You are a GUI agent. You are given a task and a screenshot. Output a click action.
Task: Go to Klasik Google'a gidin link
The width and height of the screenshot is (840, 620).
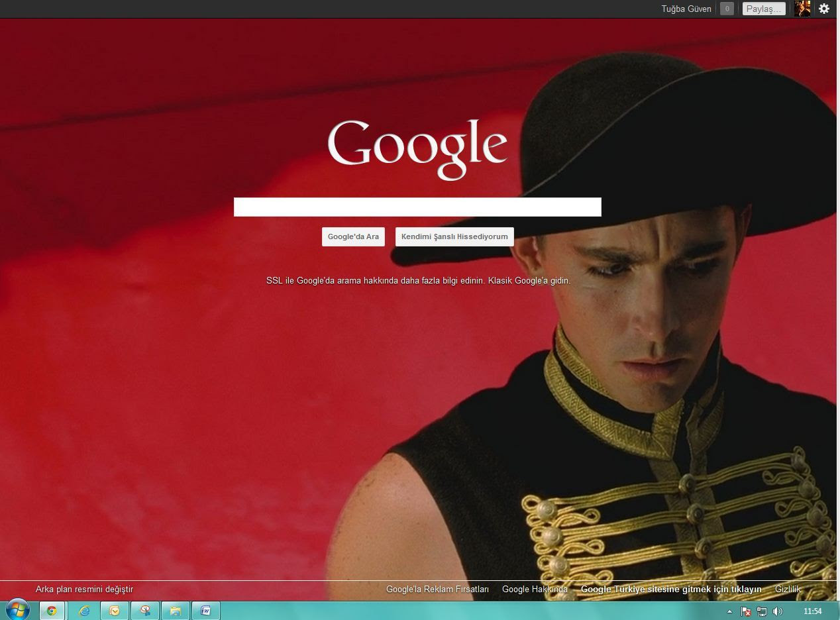(x=529, y=281)
